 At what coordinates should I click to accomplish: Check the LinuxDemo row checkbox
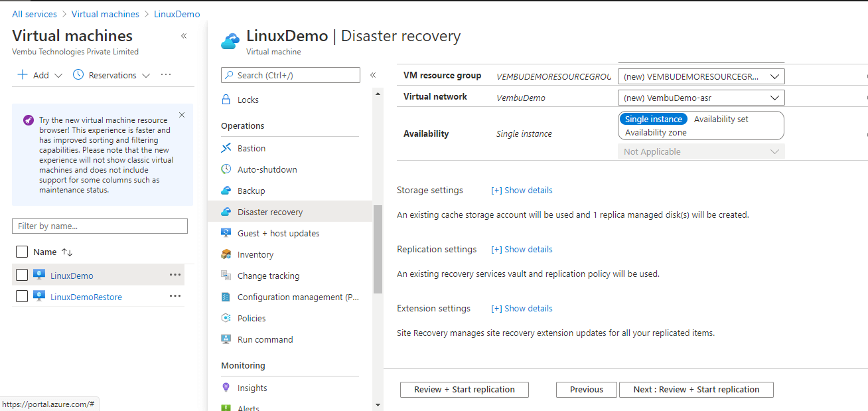[22, 275]
